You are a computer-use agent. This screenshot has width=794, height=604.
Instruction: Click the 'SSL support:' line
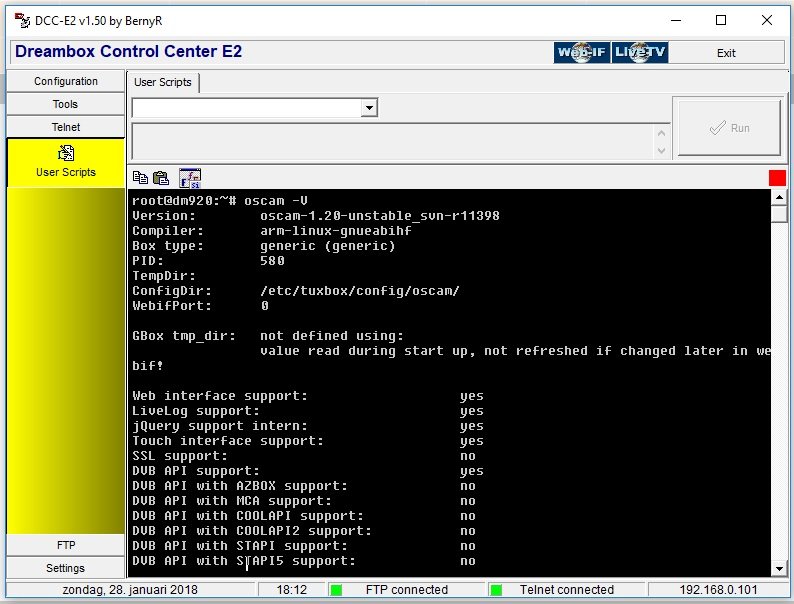[x=304, y=456]
